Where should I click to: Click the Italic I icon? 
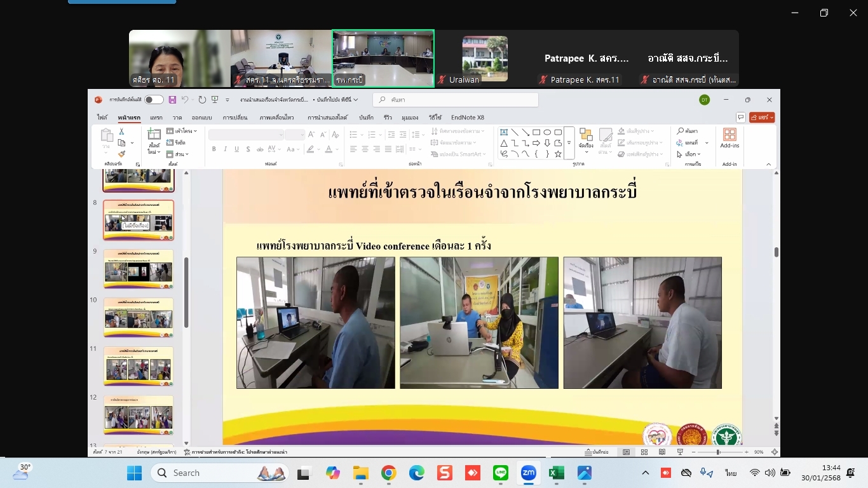tap(226, 149)
